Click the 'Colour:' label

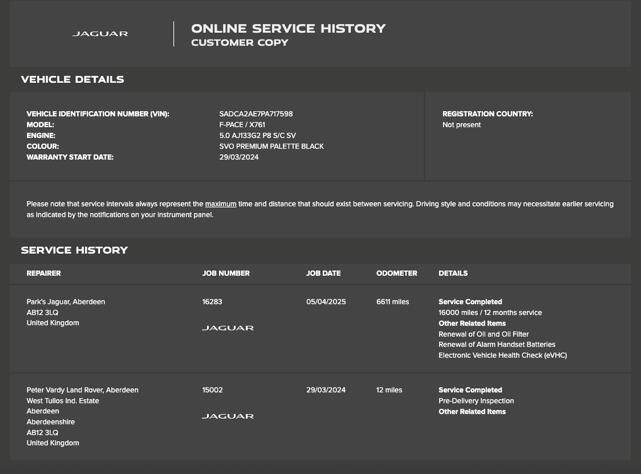click(43, 146)
